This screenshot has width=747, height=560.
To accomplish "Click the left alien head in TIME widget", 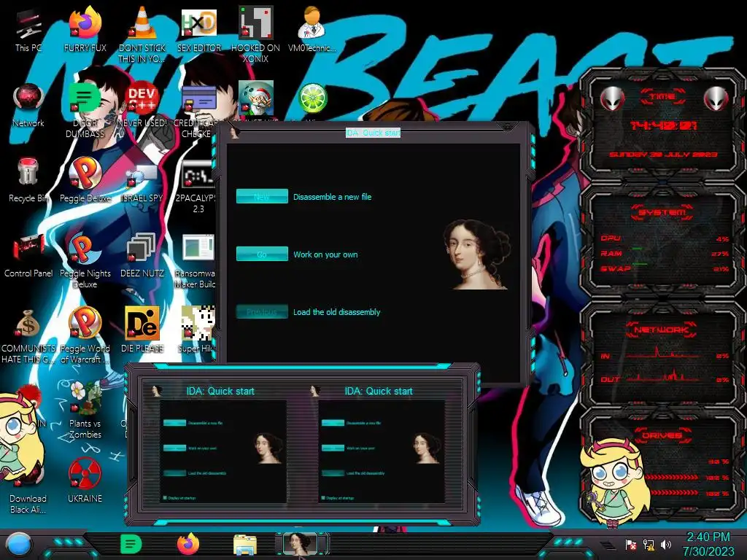I will 613,98.
